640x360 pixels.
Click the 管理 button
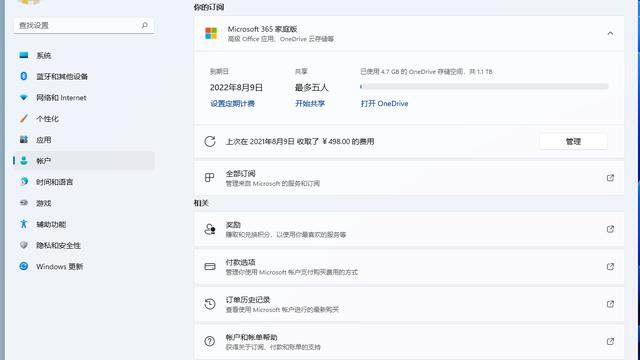tap(573, 142)
